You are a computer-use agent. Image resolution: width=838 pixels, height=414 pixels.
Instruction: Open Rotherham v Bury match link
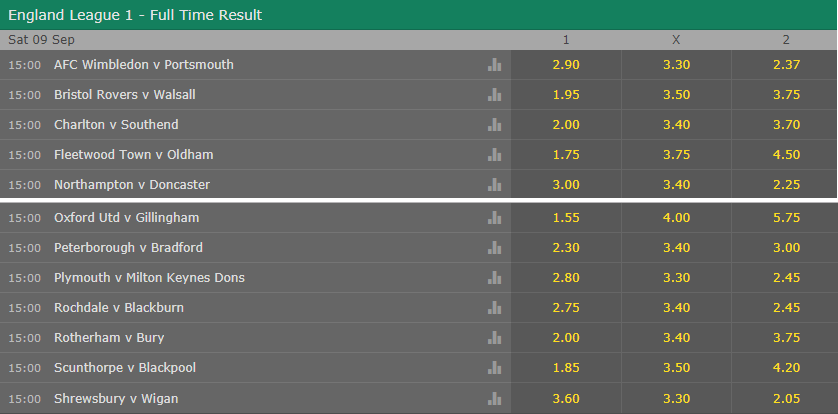click(x=109, y=338)
